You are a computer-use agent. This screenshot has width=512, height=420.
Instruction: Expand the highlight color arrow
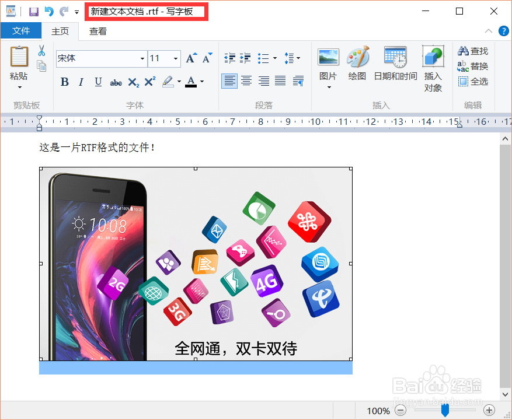pyautogui.click(x=179, y=81)
